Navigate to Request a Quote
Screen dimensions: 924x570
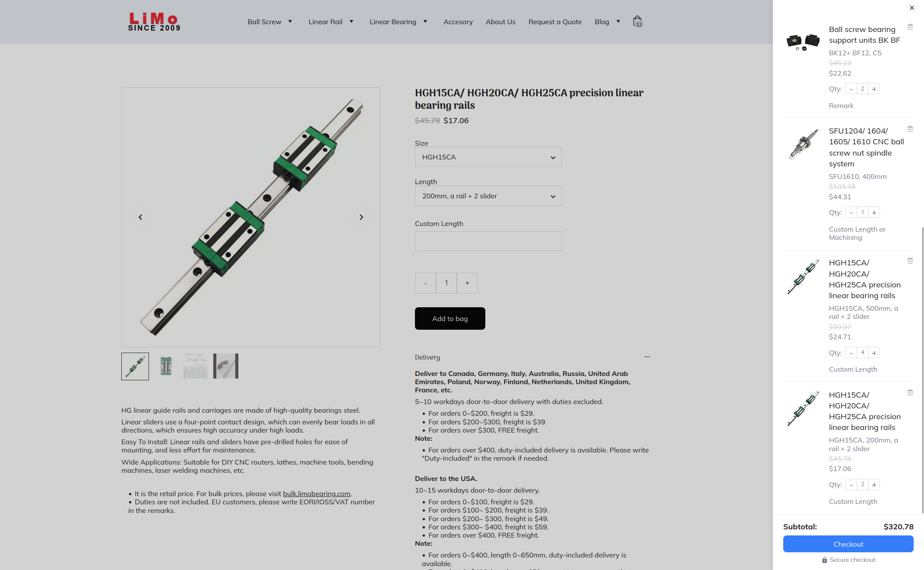click(555, 22)
